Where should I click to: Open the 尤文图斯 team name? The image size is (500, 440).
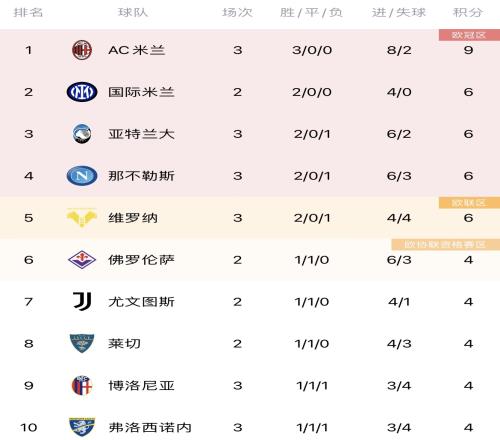(x=141, y=302)
